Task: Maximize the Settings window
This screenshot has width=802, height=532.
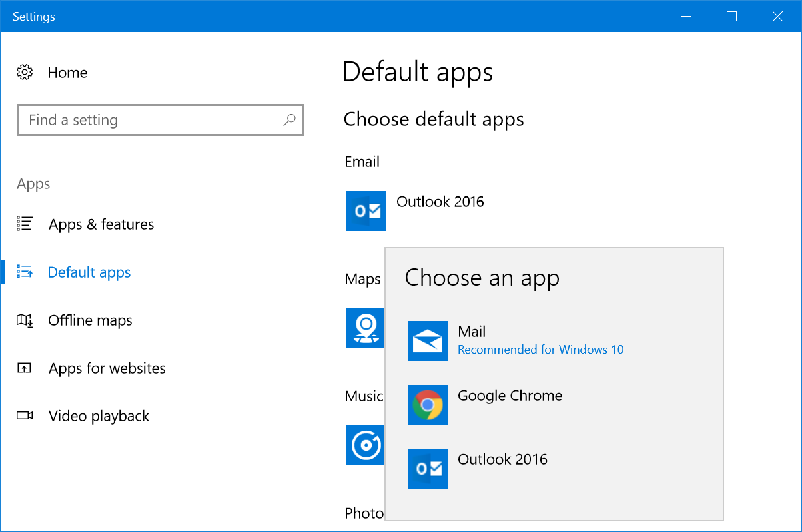Action: (x=731, y=17)
